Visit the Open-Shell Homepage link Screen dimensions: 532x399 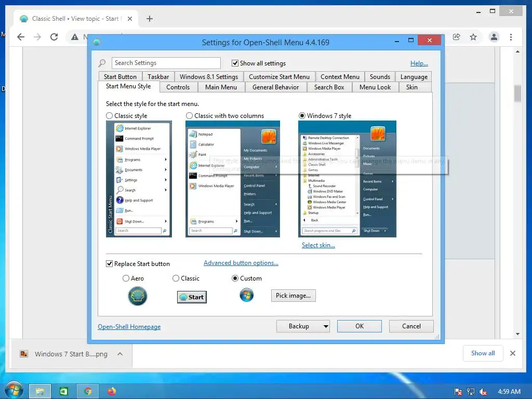tap(129, 326)
